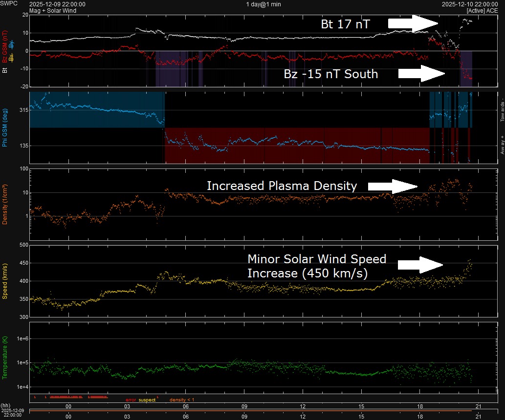Click the -20 tick on Bz axis
Viewport: 505px width, 420px height.
click(24, 86)
